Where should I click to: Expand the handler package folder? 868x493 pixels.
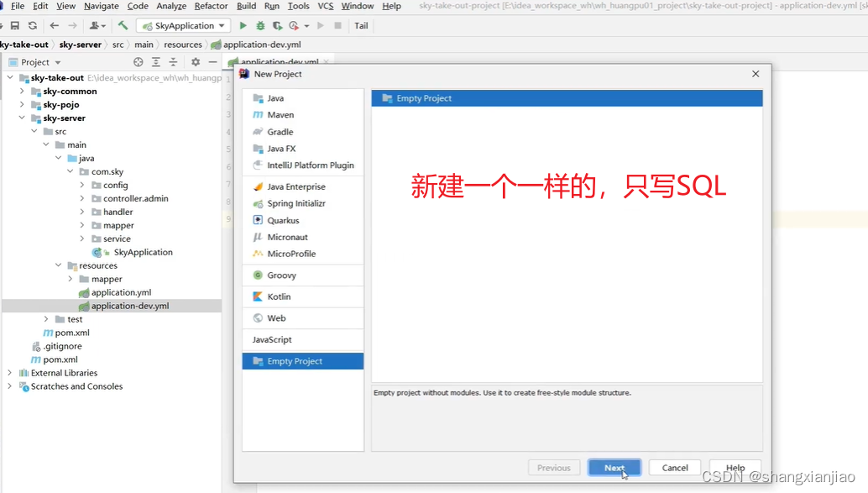point(82,212)
